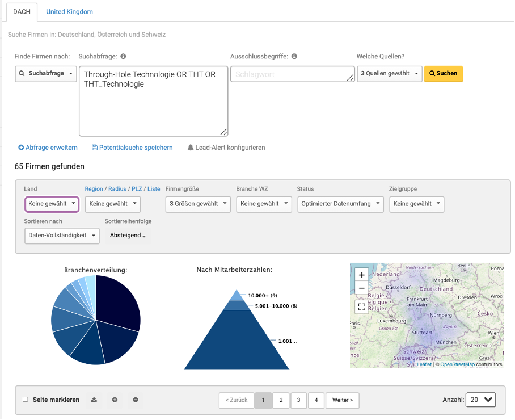The image size is (515, 420).
Task: Zoom out on the map
Action: pos(362,288)
